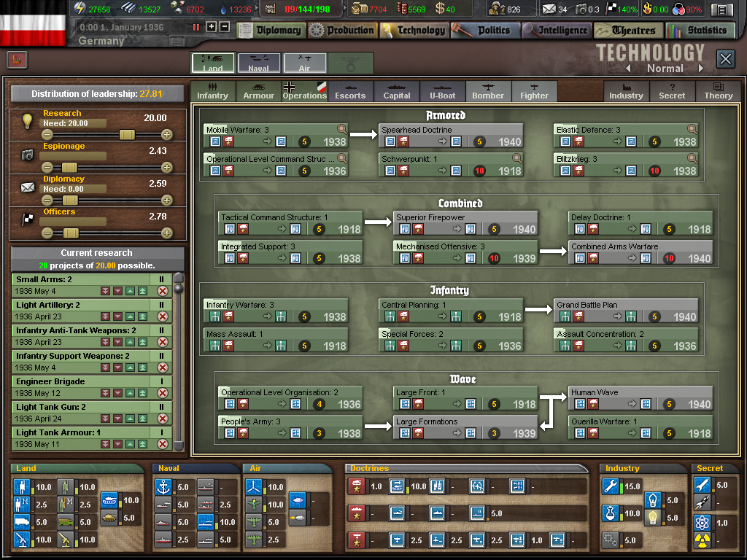Open the menu icon in top-right corner
This screenshot has width=747, height=560.
(x=721, y=10)
